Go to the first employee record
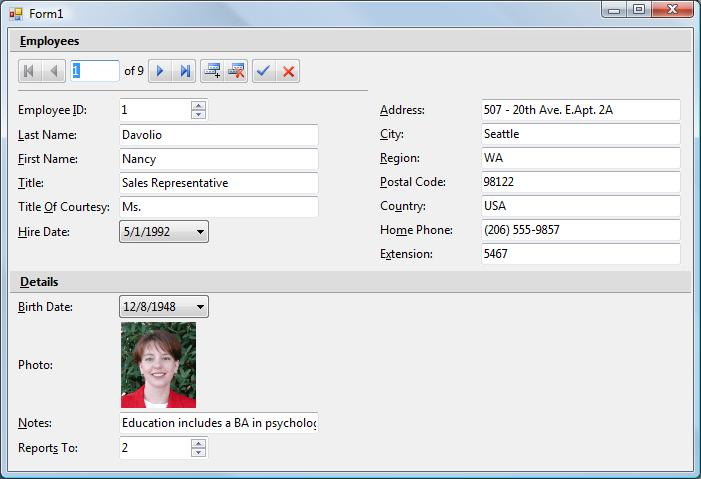The width and height of the screenshot is (701, 479). 30,71
